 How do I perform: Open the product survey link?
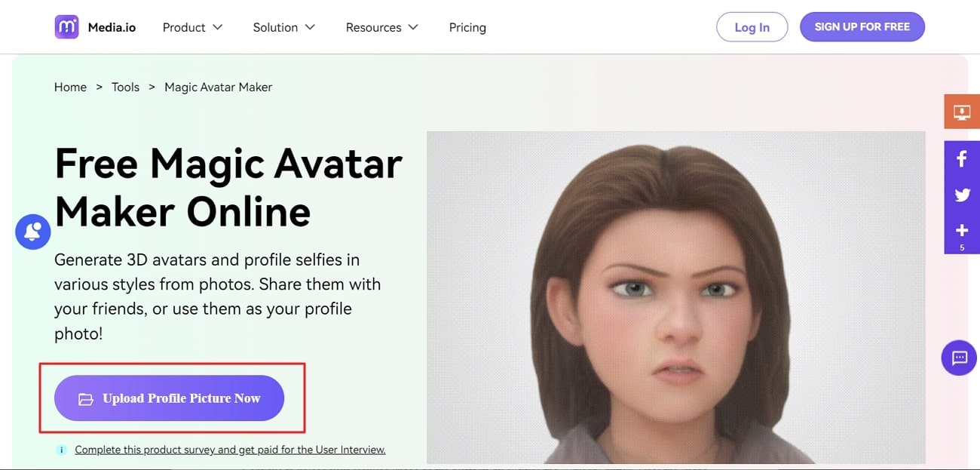click(230, 450)
